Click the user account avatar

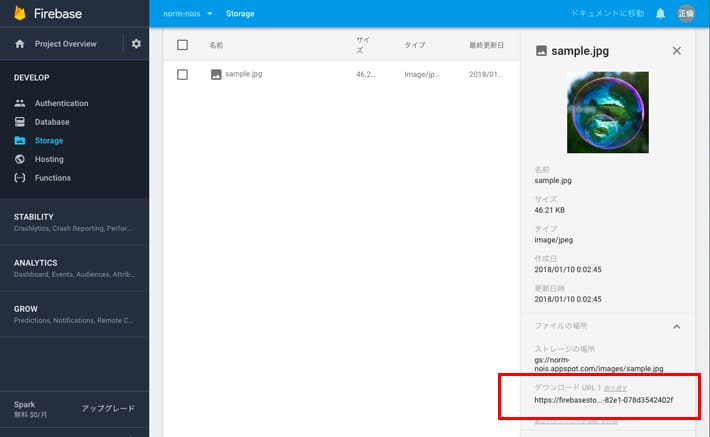point(685,14)
